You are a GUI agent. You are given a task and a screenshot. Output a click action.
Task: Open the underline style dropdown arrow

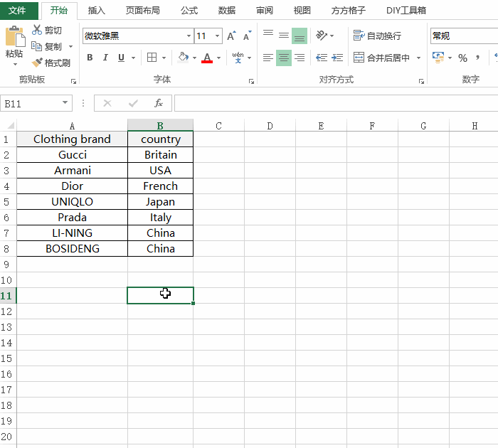click(133, 58)
